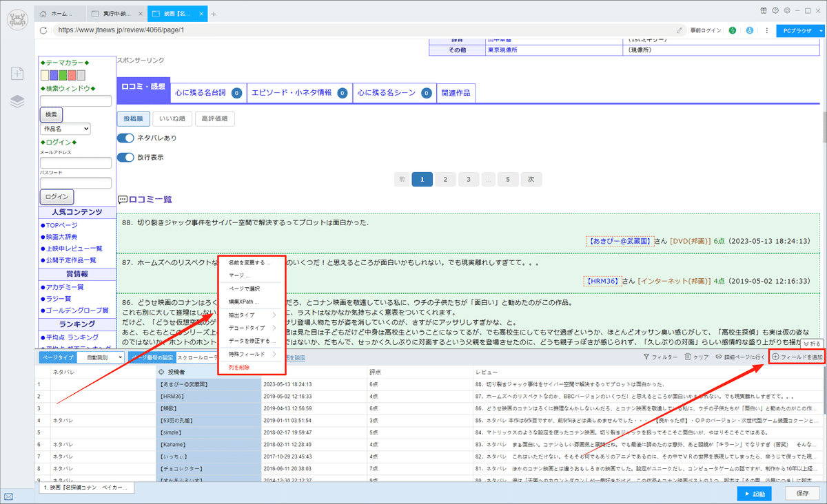Switch to 心に残る名台詞 tab
Viewport: 827px width, 504px height.
(208, 92)
